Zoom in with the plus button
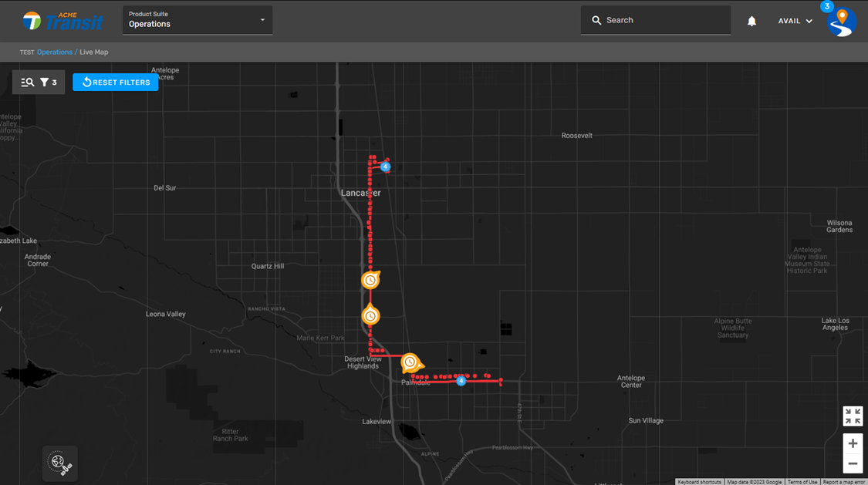This screenshot has height=485, width=868. [853, 443]
